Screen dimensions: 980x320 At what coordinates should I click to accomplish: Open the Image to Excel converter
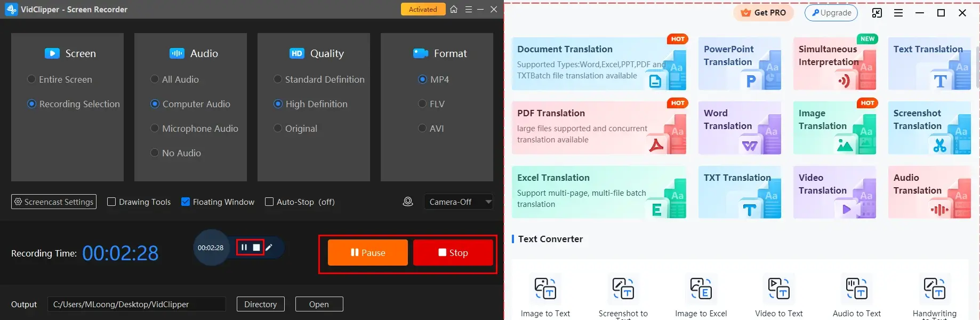pos(701,296)
